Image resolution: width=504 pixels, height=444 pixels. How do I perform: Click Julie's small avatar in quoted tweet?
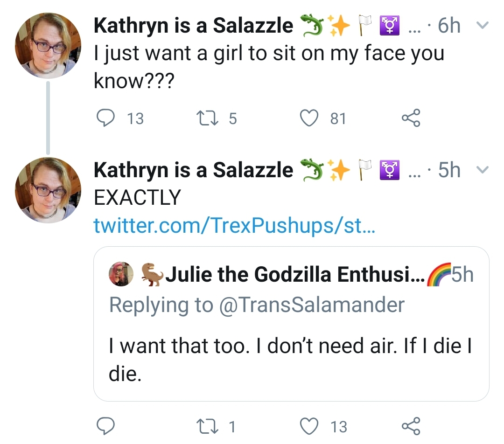(x=121, y=274)
